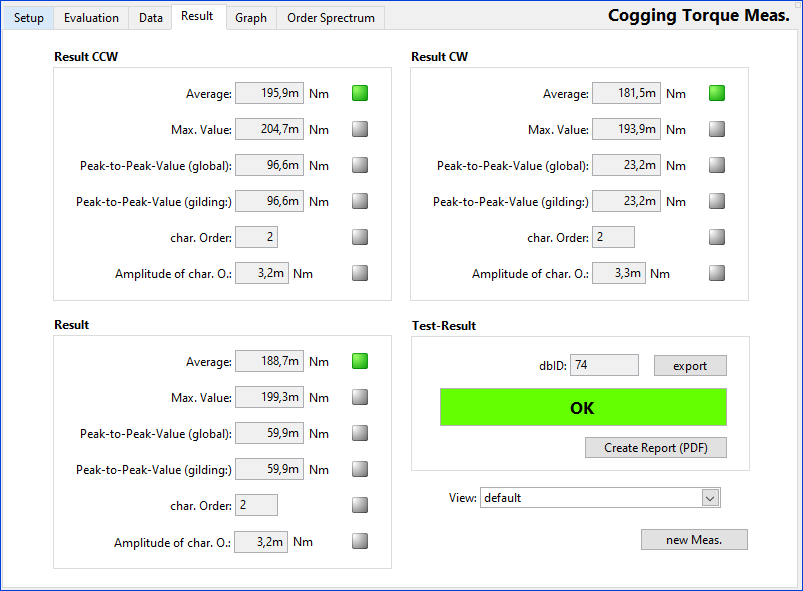Screen dimensions: 803x591
Task: Click CCW Average field 195,9m
Action: 269,93
